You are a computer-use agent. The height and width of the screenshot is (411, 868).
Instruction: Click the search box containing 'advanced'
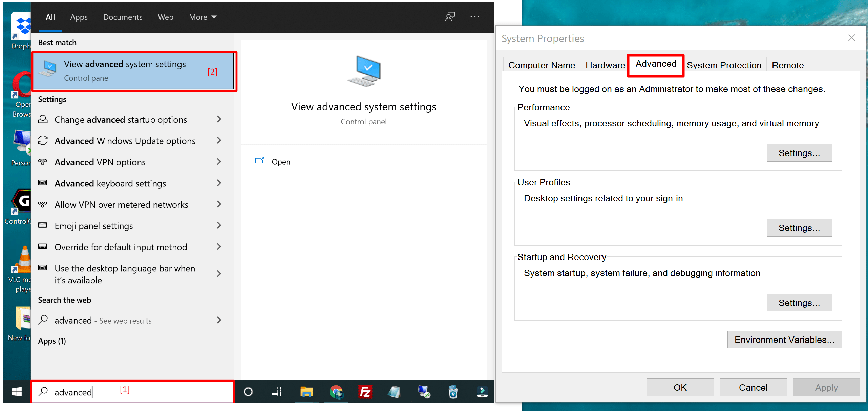132,392
